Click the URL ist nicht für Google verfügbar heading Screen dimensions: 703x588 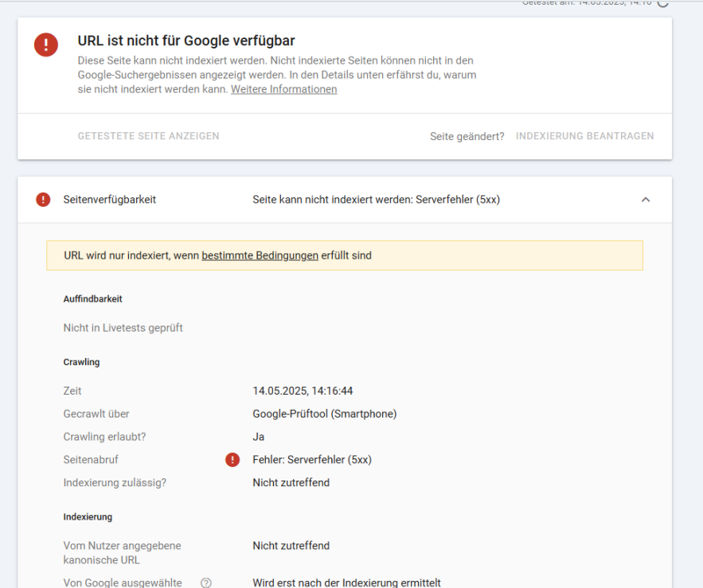(186, 41)
